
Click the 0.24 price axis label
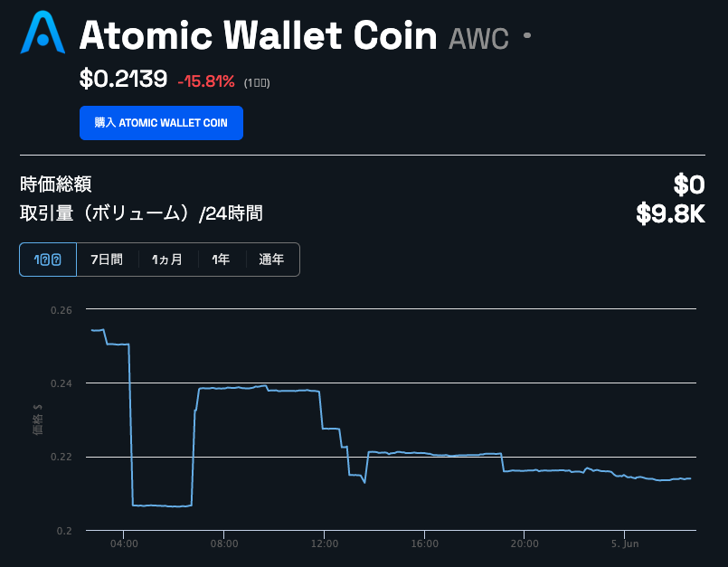coord(62,383)
